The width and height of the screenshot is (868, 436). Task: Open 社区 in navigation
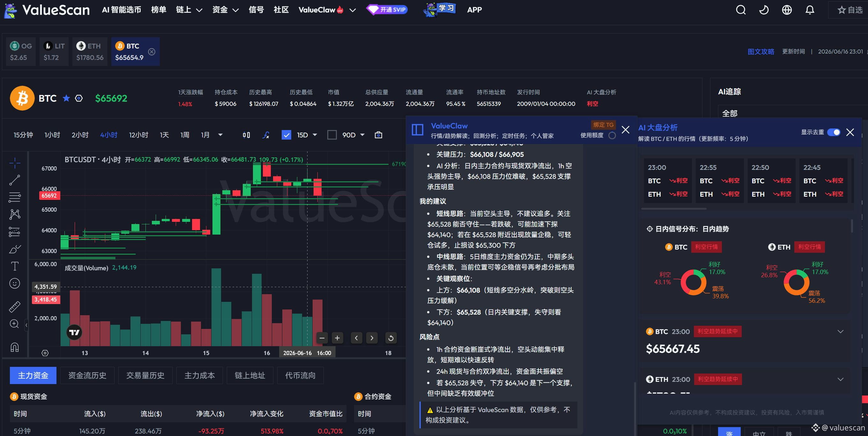click(x=281, y=10)
